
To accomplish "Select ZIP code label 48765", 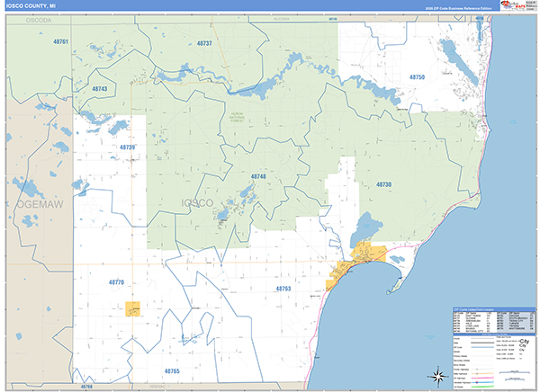I will 172,370.
